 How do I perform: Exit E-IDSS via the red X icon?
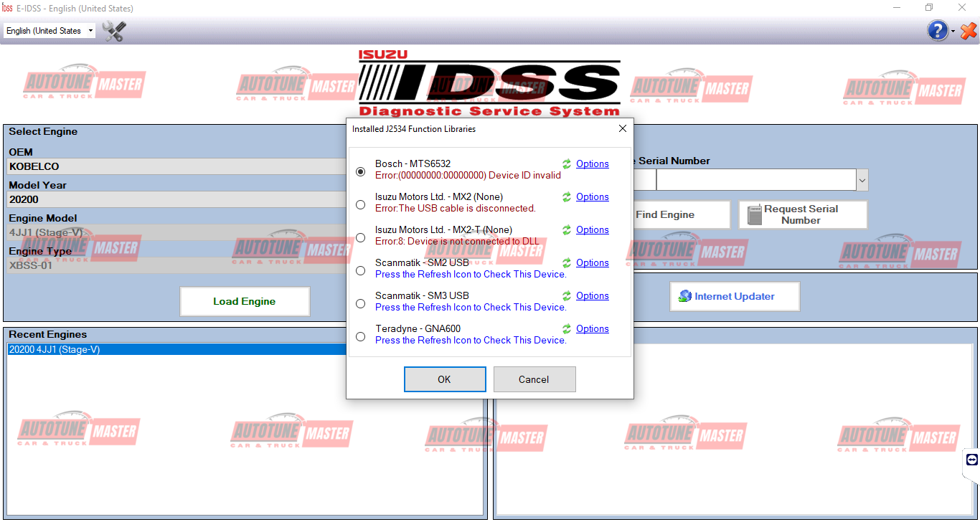968,31
